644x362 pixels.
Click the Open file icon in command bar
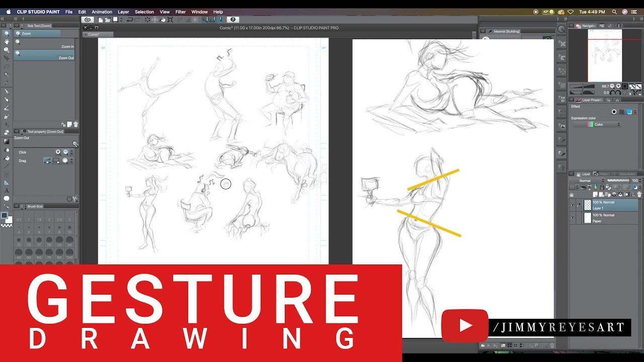click(108, 20)
